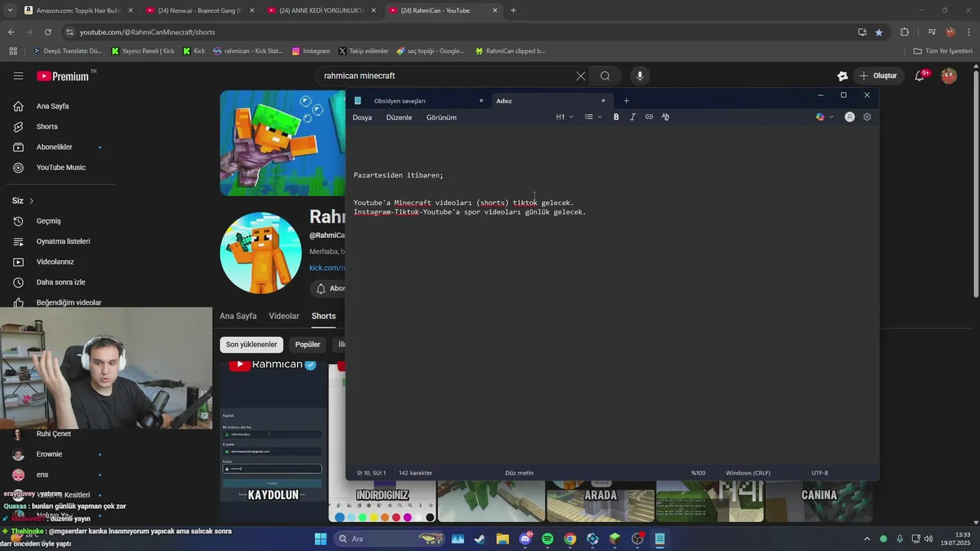Go back in Chrome
The image size is (980, 551).
[11, 32]
